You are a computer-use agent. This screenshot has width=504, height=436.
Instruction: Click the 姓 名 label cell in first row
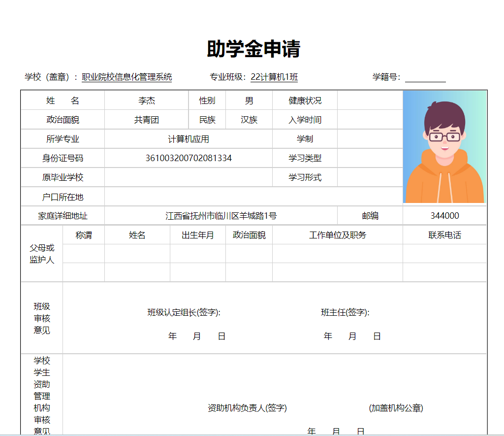click(x=63, y=101)
